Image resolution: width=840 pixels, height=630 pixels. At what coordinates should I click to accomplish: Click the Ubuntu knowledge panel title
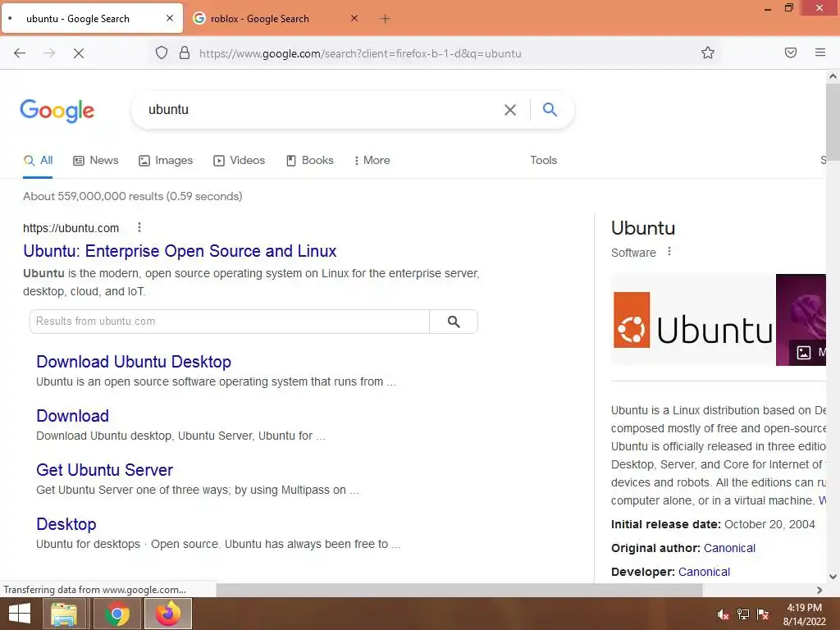[x=643, y=228]
